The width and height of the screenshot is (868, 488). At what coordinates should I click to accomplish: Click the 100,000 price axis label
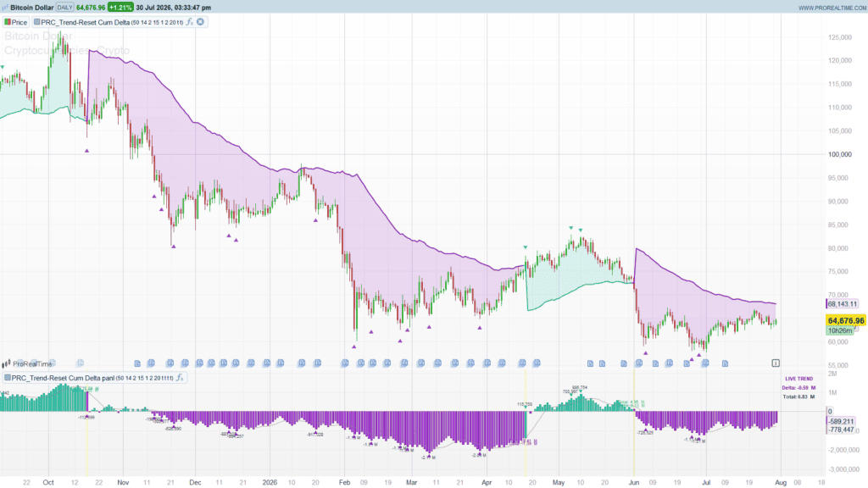[840, 154]
